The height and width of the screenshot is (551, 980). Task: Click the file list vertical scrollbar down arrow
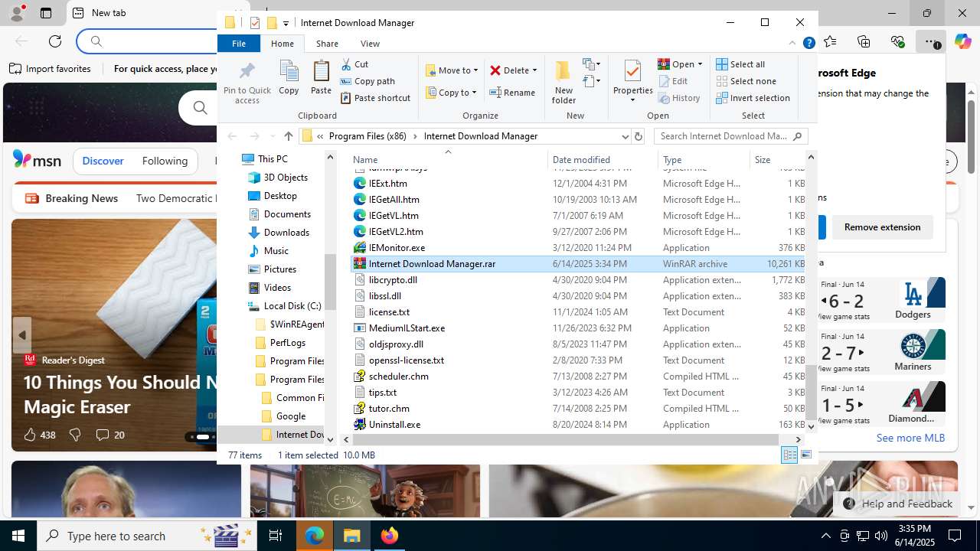click(x=811, y=427)
